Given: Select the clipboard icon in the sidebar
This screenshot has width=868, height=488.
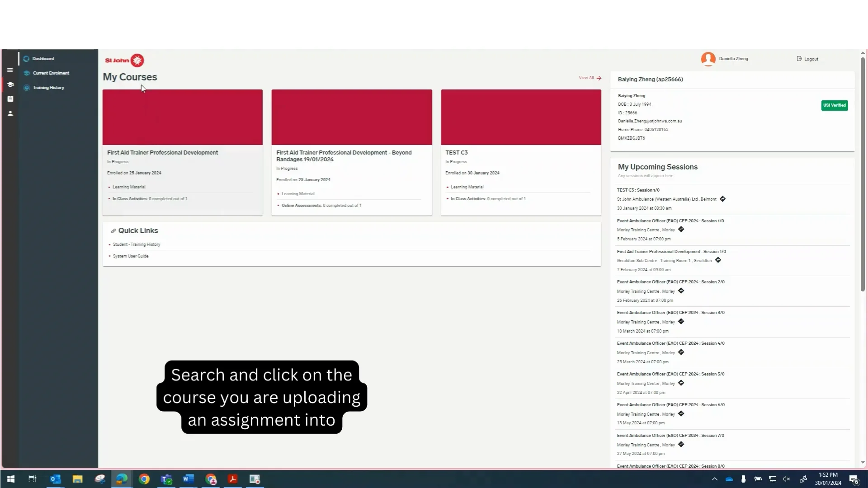Looking at the screenshot, I should (10, 99).
